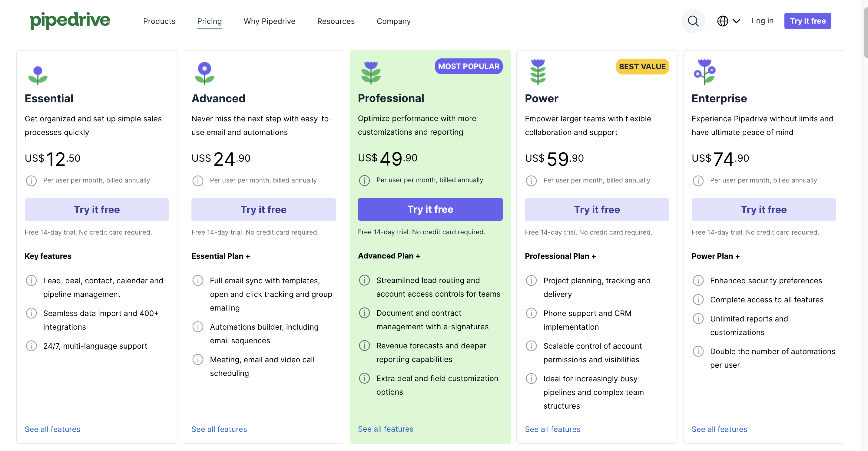
Task: Click info icon for Revenue forecasts feature
Action: click(364, 346)
